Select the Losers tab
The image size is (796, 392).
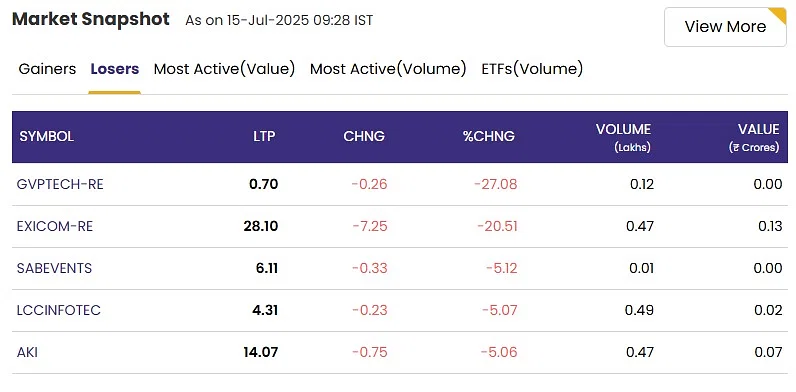tap(115, 69)
